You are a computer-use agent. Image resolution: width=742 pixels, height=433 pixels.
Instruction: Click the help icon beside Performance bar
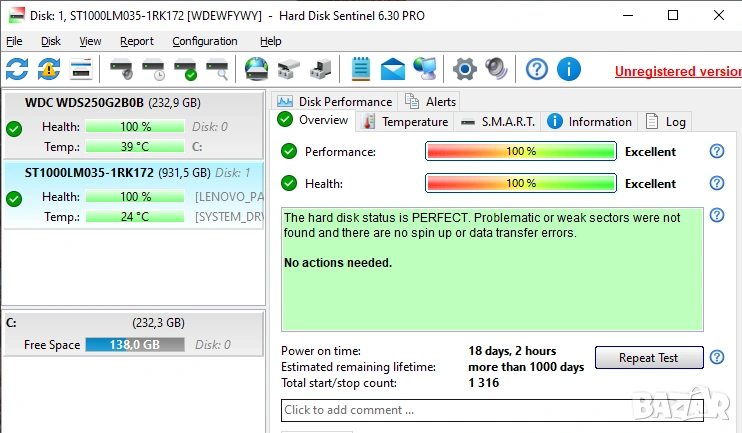point(716,152)
